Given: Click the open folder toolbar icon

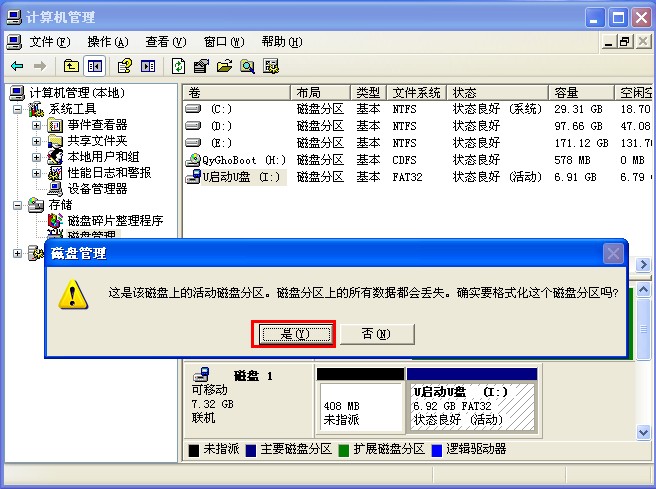Looking at the screenshot, I should click(224, 66).
